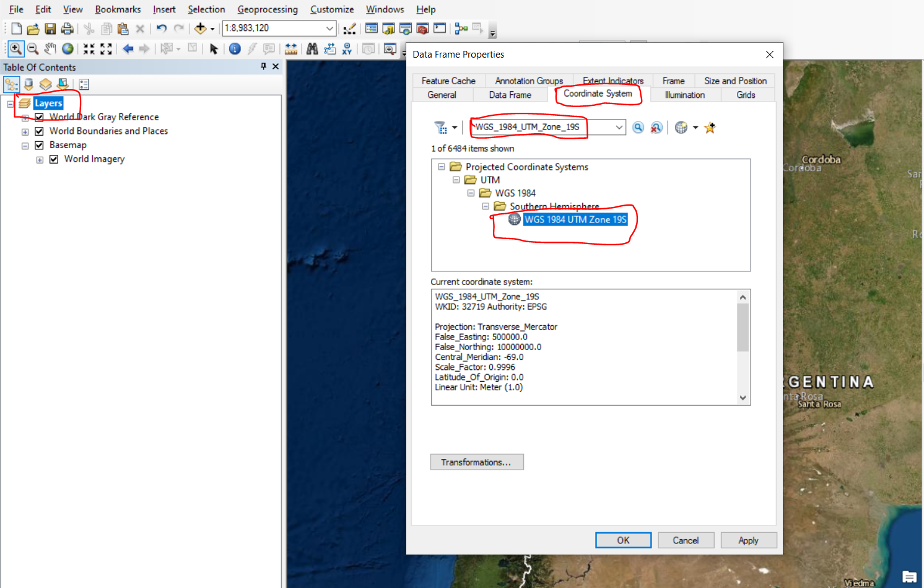Hide the Basemap layer
This screenshot has height=588, width=924.
click(x=39, y=144)
